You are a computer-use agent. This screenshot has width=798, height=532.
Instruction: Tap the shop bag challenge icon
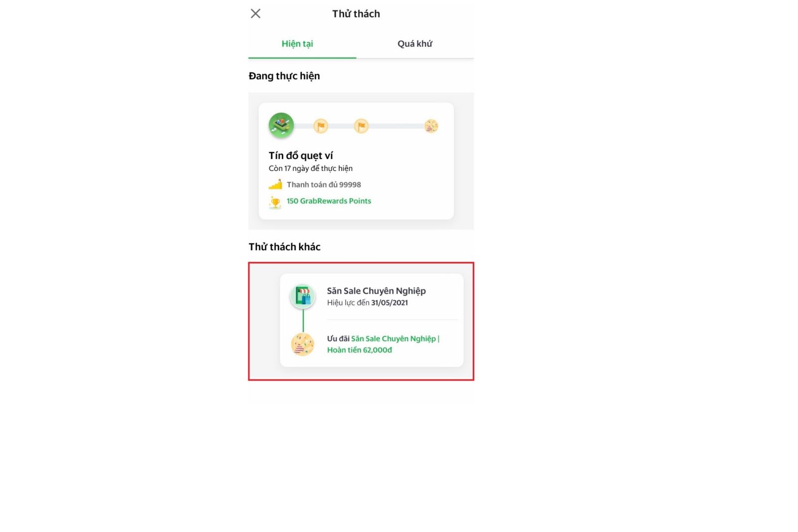point(303,296)
